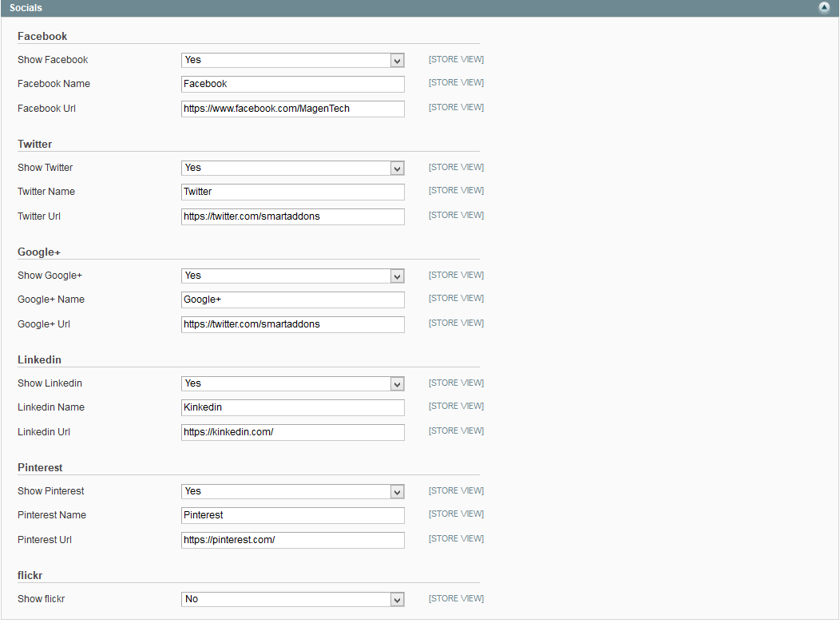840x627 pixels.
Task: Click [STORE VIEW] beside Show Twitter
Action: [x=456, y=167]
